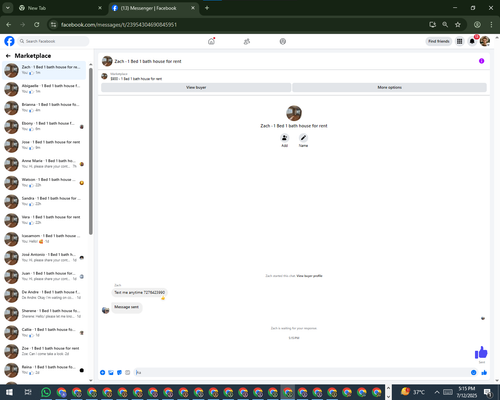This screenshot has height=400, width=500.
Task: Click the More options button
Action: pyautogui.click(x=389, y=87)
